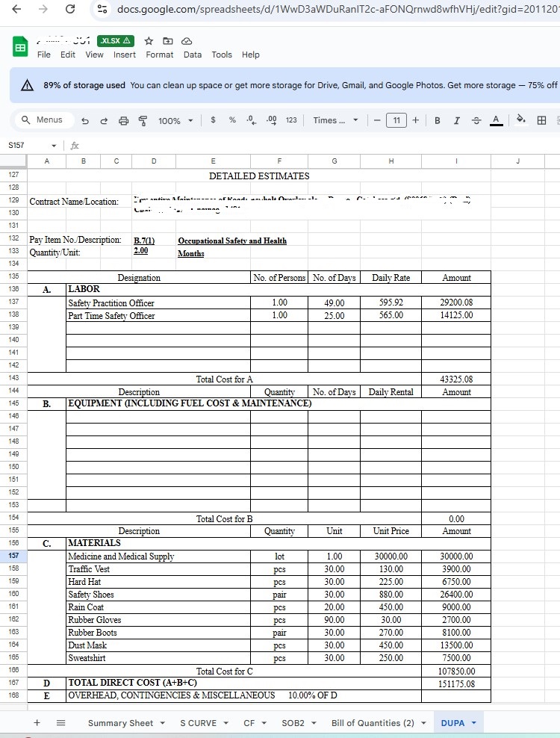The image size is (560, 738).
Task: Select the paint format tool
Action: point(143,120)
